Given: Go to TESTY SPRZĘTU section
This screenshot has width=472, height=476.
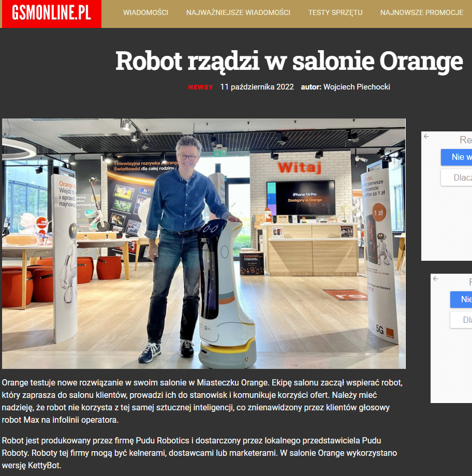Looking at the screenshot, I should [x=335, y=13].
